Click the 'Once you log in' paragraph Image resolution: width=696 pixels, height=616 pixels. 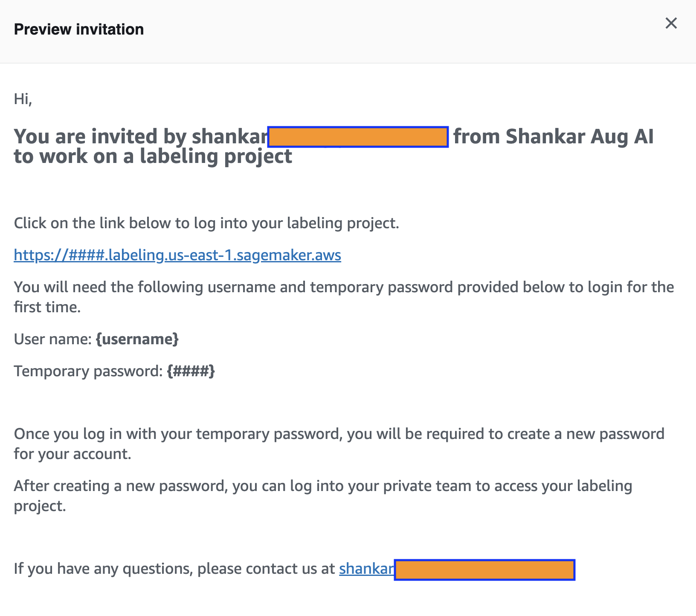[339, 434]
